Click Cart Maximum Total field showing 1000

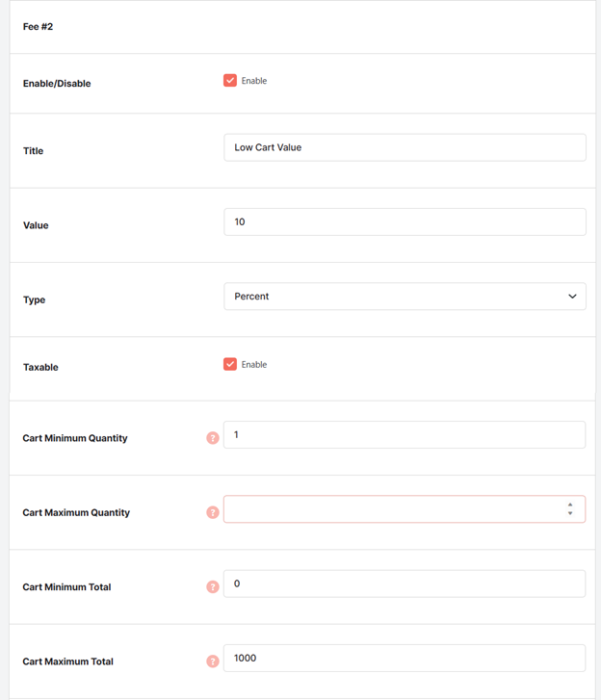click(x=405, y=658)
